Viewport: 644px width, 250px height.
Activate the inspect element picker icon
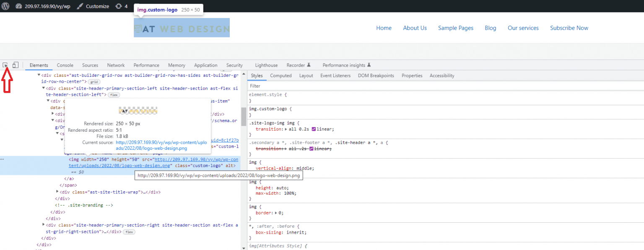tap(5, 65)
